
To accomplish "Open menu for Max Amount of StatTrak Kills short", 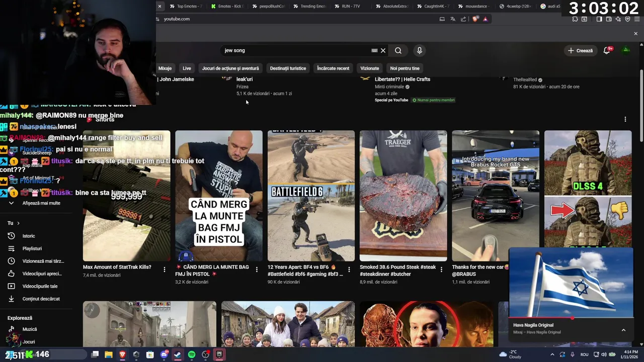I will pos(164,270).
